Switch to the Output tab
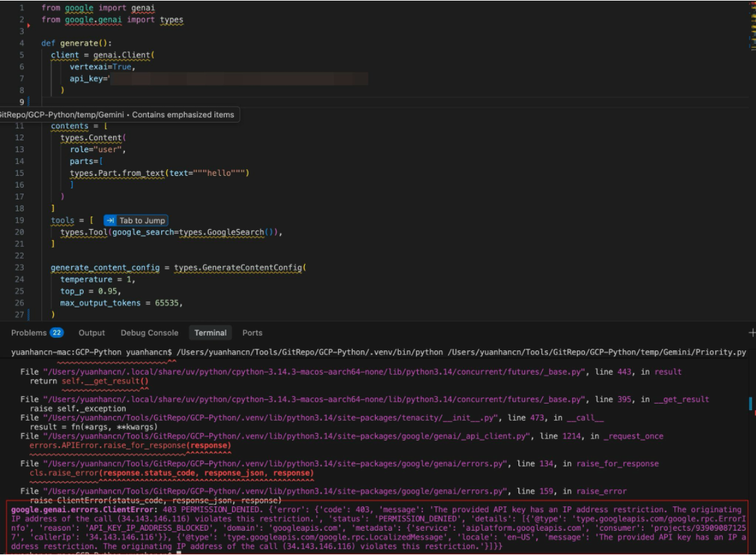The image size is (756, 555). point(91,332)
